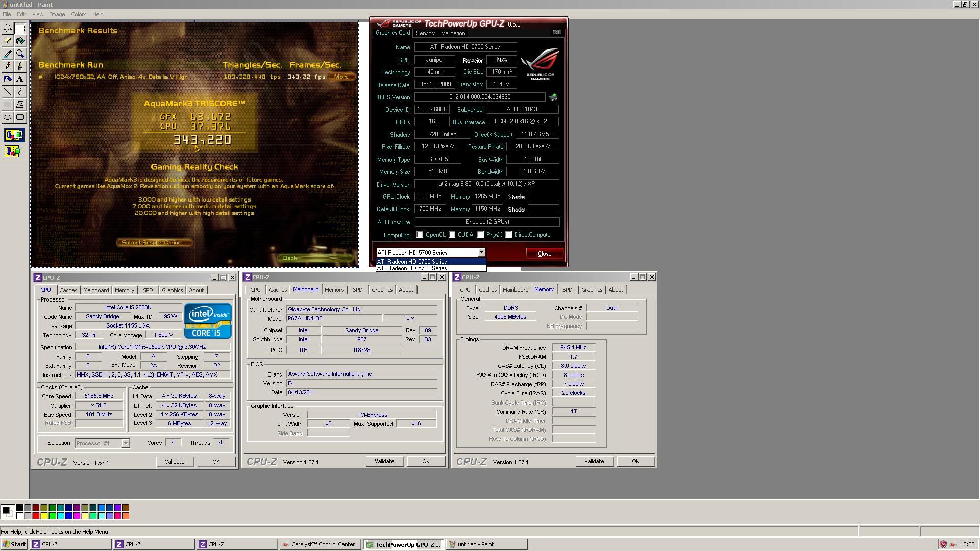This screenshot has height=551, width=980.
Task: Choose transparent selection mode option
Action: coord(14,151)
